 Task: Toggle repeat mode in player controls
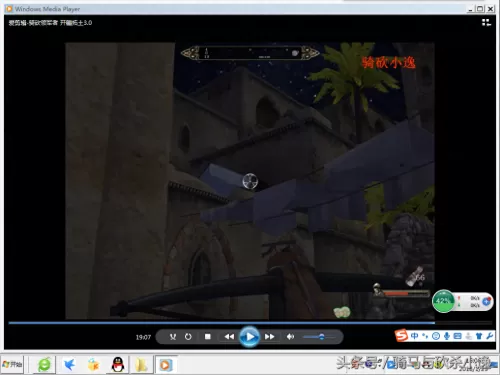[188, 337]
